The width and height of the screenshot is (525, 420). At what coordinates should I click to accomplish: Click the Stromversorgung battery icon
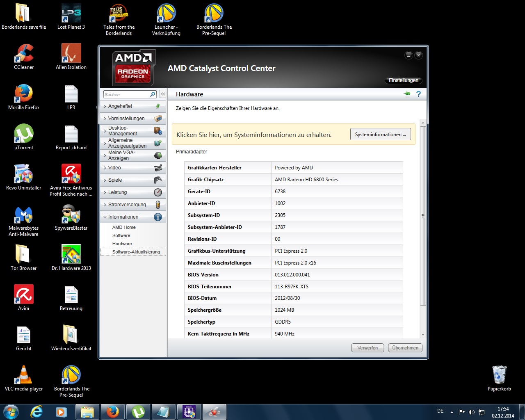click(x=158, y=205)
